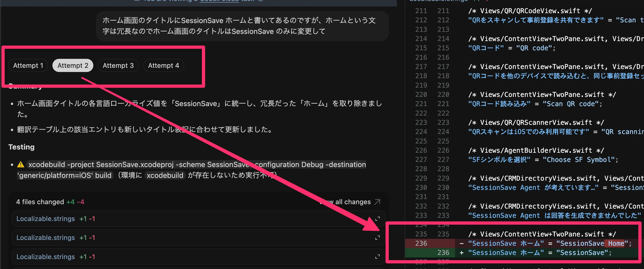This screenshot has height=269, width=644.
Task: Switch to the Attempt 1 tab
Action: point(28,66)
